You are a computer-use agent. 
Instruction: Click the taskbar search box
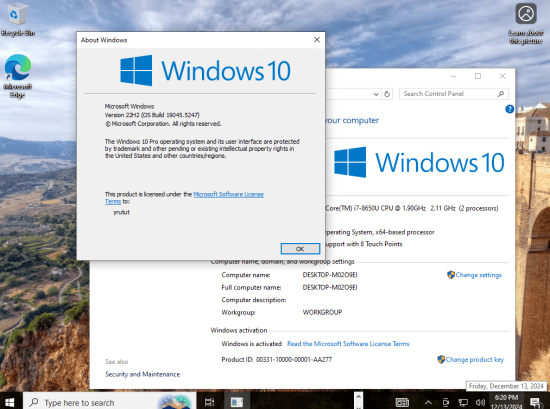tap(109, 402)
